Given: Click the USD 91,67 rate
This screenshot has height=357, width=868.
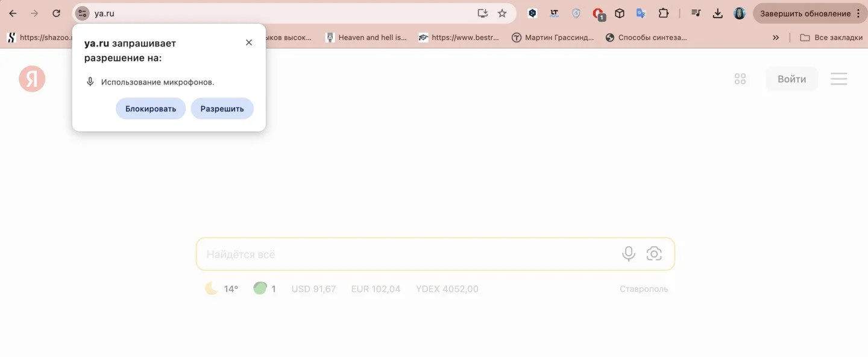Looking at the screenshot, I should [313, 289].
